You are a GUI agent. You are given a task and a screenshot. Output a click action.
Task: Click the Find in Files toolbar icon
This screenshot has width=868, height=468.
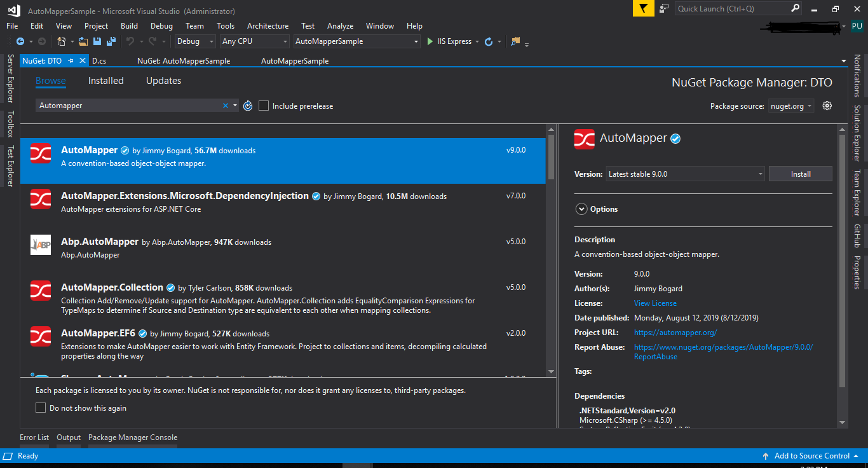click(x=515, y=41)
